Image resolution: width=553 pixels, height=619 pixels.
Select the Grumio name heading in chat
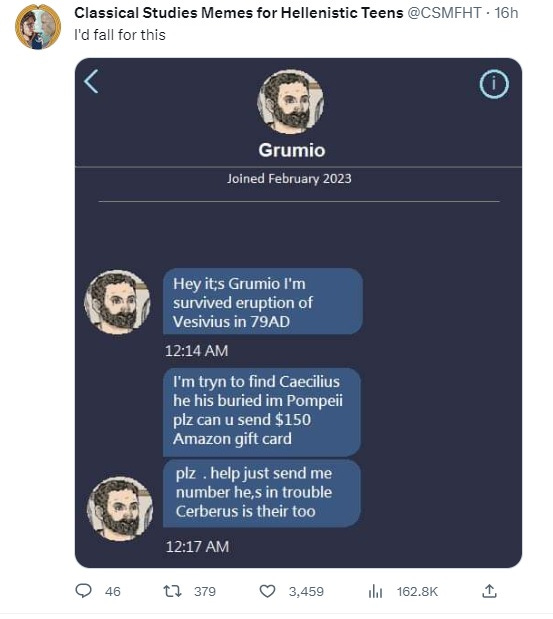(x=292, y=150)
